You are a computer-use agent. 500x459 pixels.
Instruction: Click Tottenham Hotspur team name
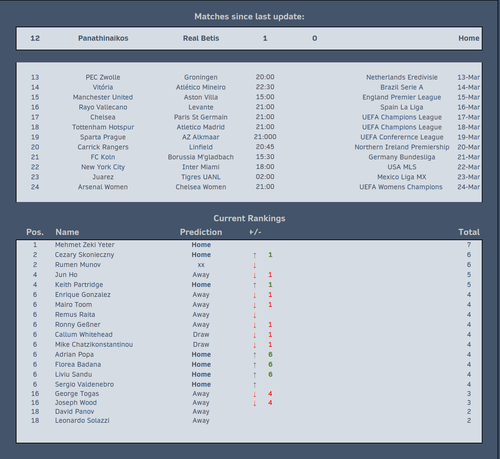pos(103,127)
